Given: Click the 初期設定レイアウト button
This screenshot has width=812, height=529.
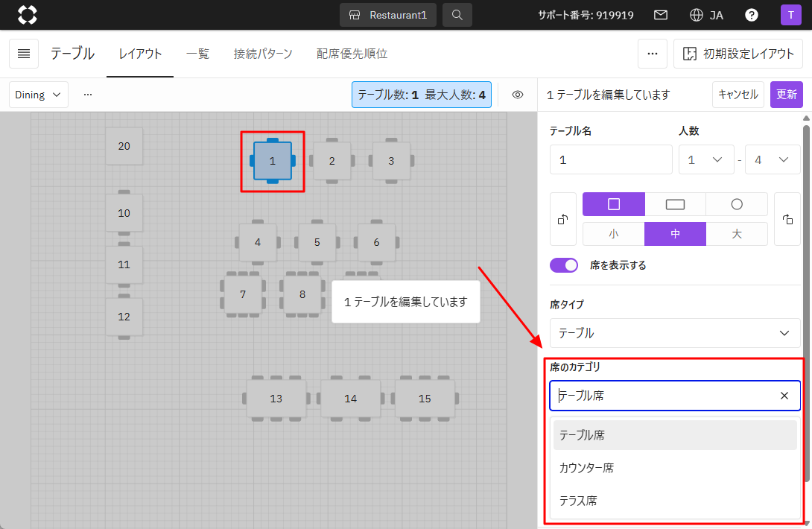Looking at the screenshot, I should coord(738,54).
